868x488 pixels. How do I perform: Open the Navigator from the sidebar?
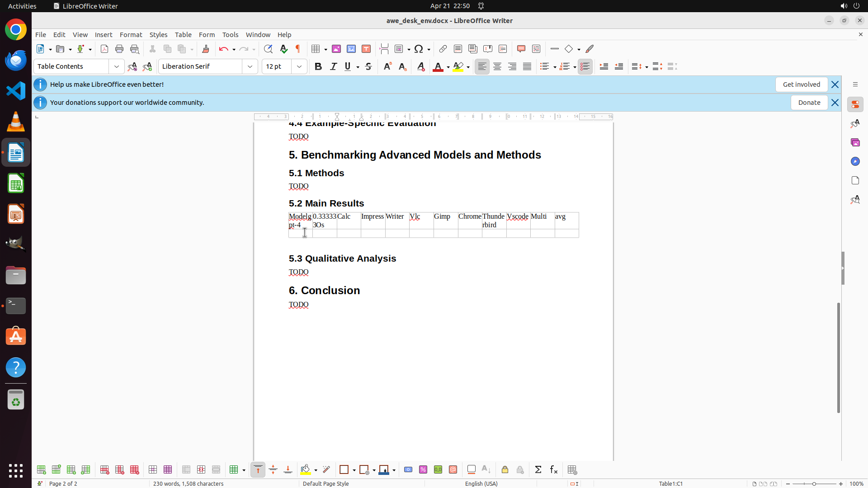coord(855,161)
